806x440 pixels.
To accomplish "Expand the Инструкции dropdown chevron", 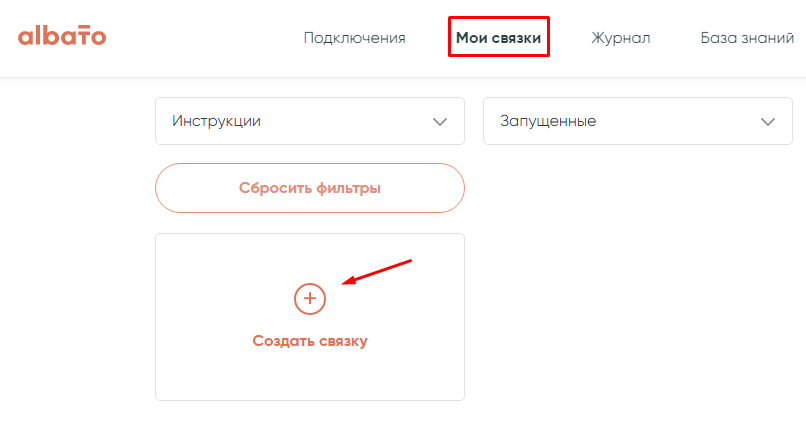I will 439,121.
